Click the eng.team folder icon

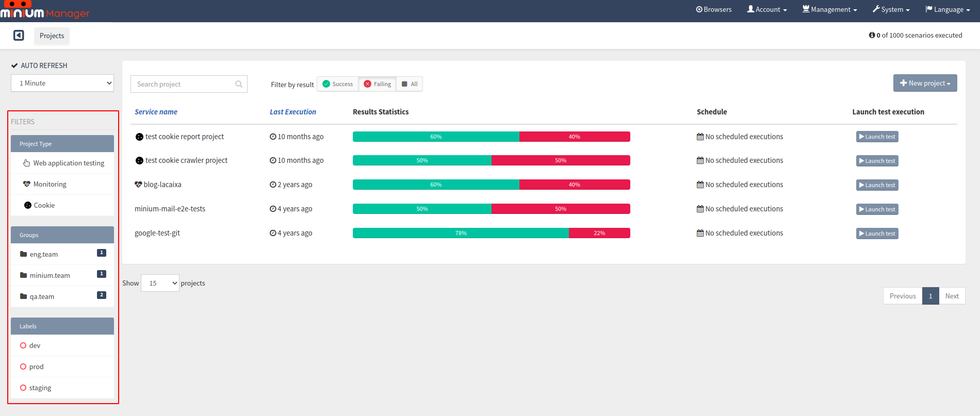click(x=23, y=254)
